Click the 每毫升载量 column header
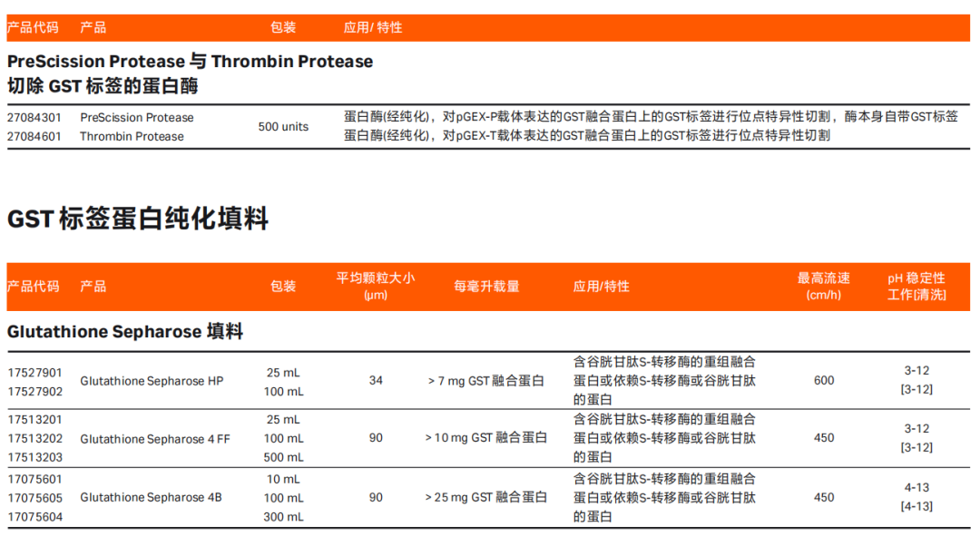The width and height of the screenshot is (980, 536). (486, 286)
